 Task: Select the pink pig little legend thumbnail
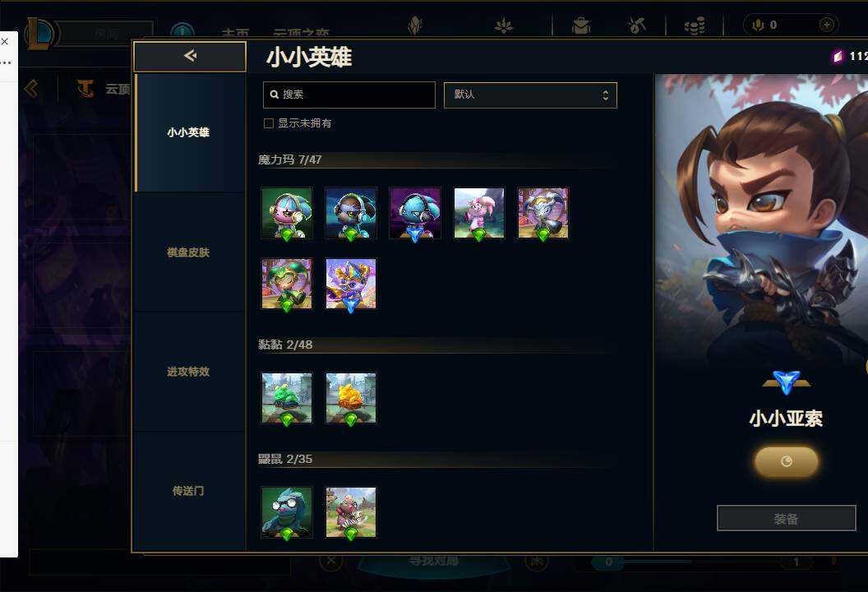pyautogui.click(x=479, y=214)
